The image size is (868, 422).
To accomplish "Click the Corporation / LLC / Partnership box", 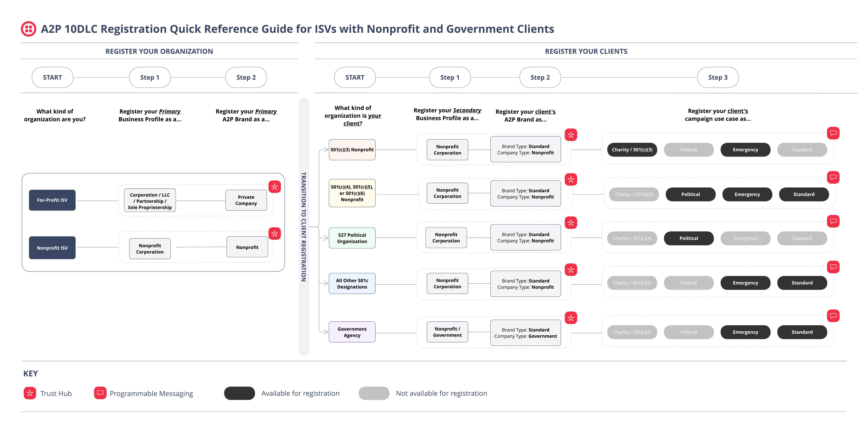I will coord(150,200).
